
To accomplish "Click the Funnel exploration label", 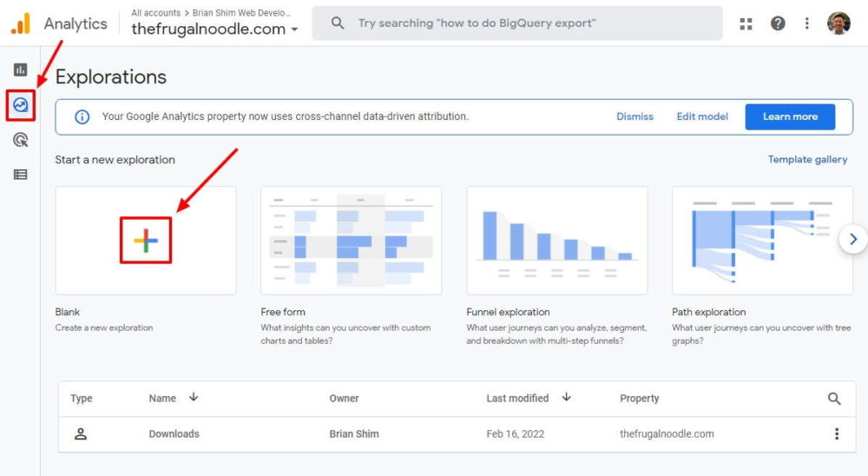I will coord(508,312).
